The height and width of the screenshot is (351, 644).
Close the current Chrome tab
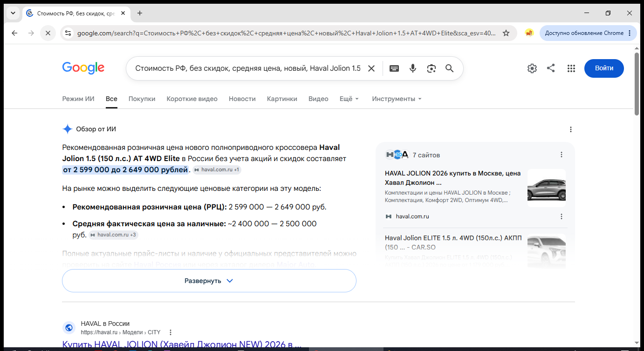123,13
